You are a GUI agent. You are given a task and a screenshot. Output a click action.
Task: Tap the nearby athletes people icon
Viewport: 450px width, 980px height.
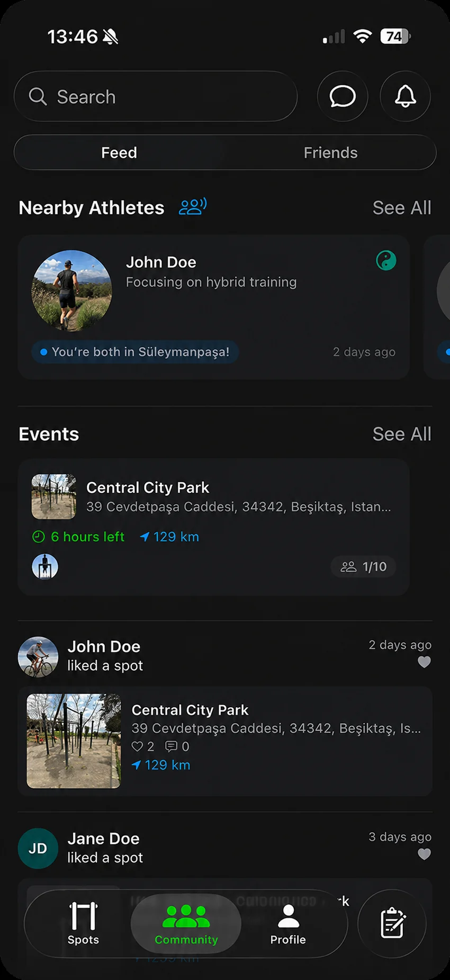[193, 207]
